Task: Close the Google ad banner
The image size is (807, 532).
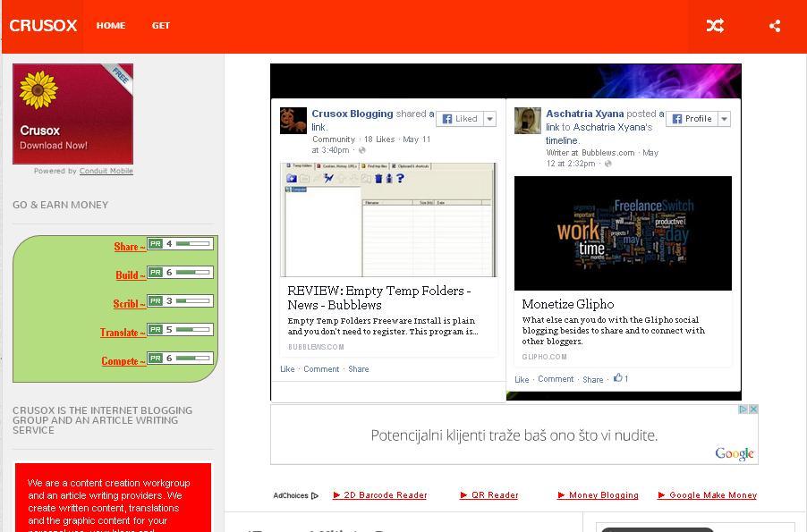Action: click(753, 410)
